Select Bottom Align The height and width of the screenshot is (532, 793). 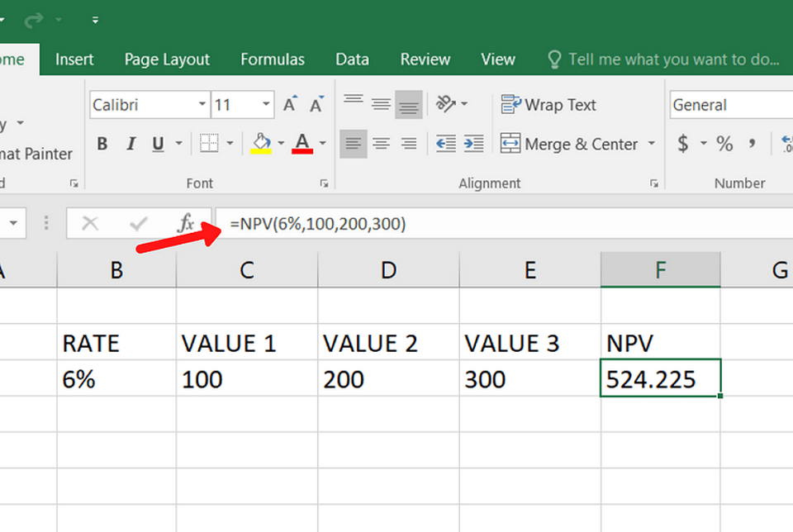tap(409, 104)
